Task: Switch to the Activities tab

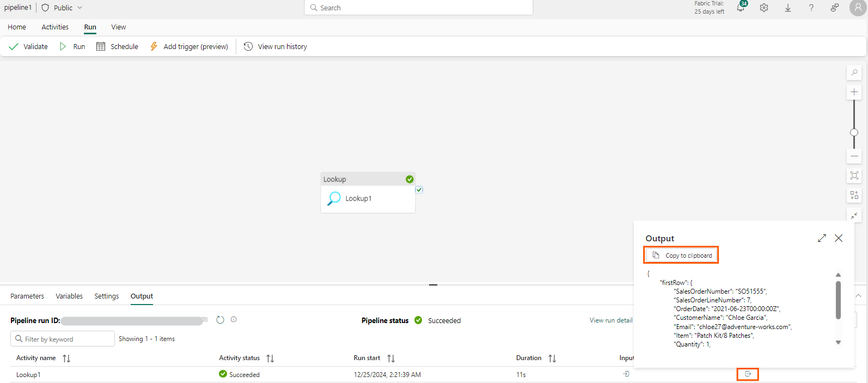Action: coord(55,27)
